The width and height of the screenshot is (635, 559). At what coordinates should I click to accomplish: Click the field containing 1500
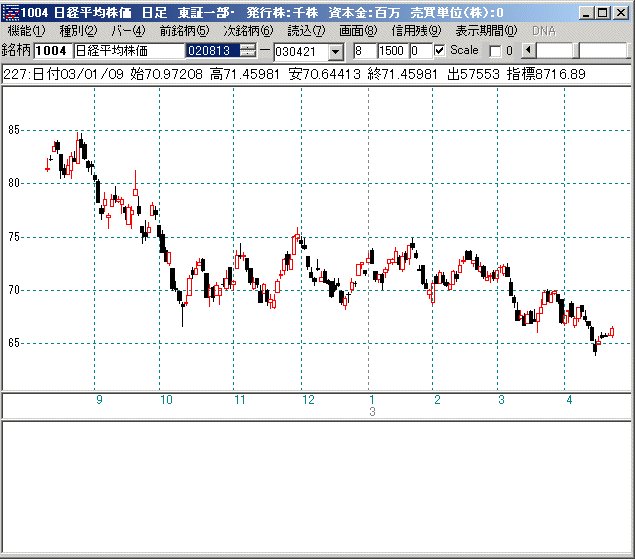point(393,51)
